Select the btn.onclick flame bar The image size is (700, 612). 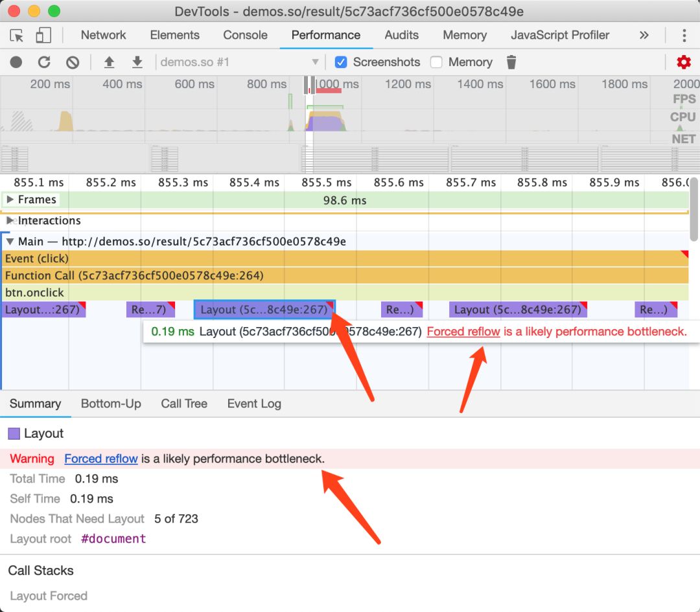click(x=345, y=293)
